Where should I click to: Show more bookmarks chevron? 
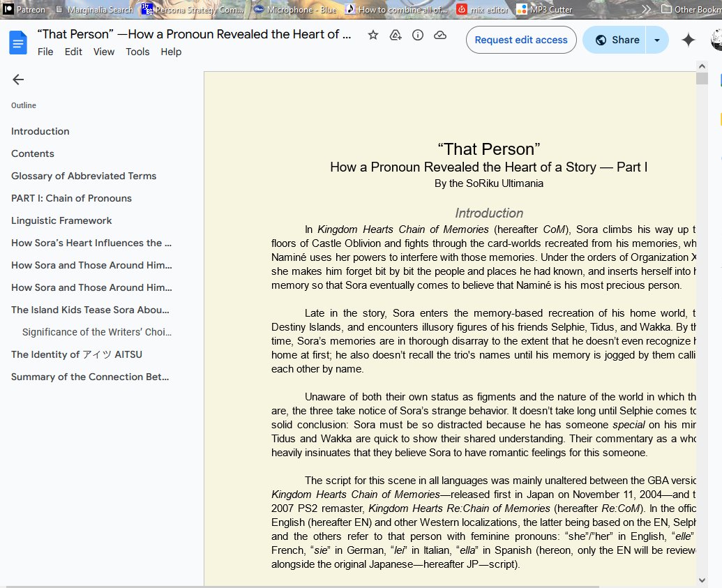pyautogui.click(x=647, y=9)
